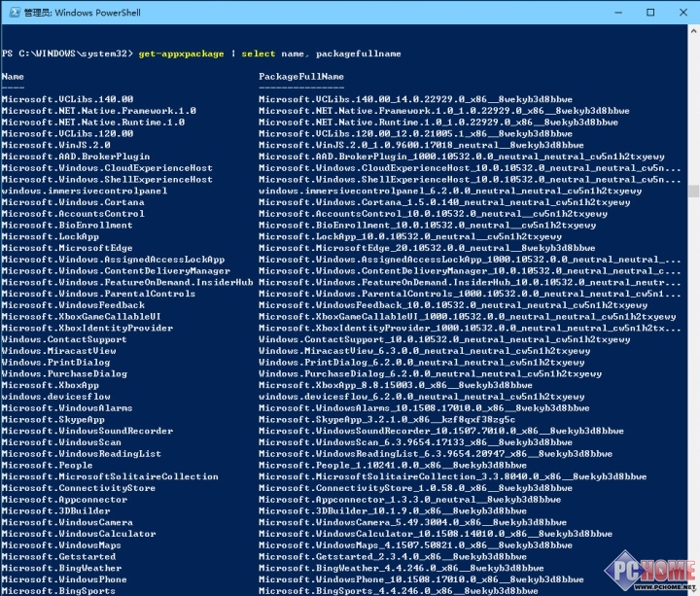700x596 pixels.
Task: Click the MicrosoftEdge_20.10532.0.0 package full name
Action: (427, 248)
